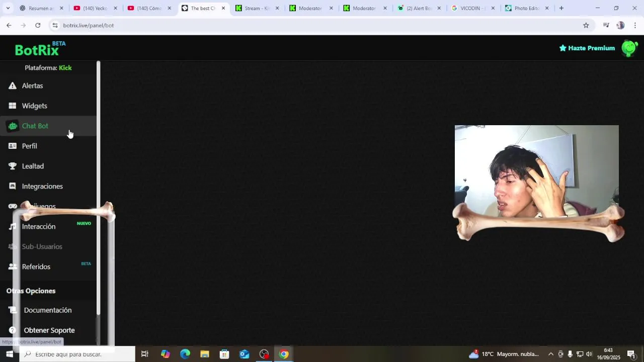
Task: Open the weather widget showing 18°C
Action: 504,354
